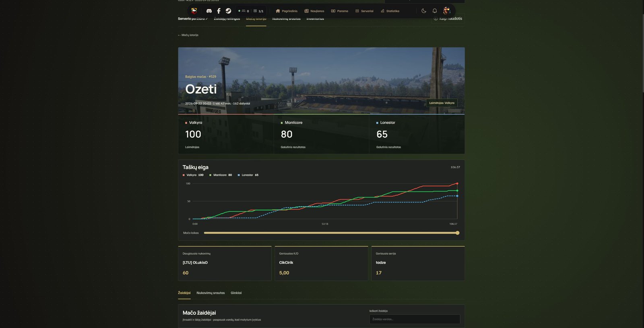Viewport: 644px width, 328px height.
Task: Click the Mačo laikas slider track middle
Action: (x=330, y=233)
